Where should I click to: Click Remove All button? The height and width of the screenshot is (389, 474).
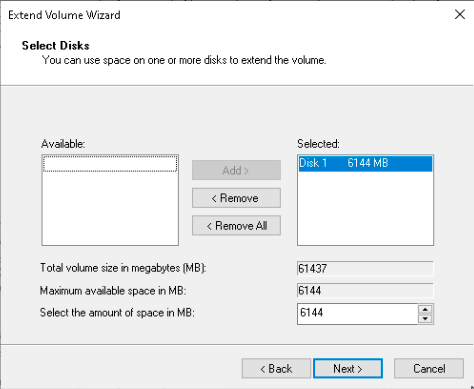(236, 226)
